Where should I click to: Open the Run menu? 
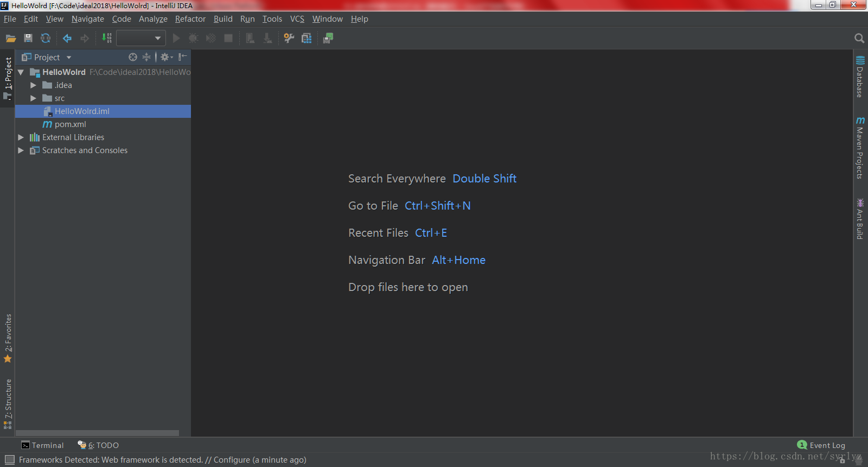pos(247,19)
